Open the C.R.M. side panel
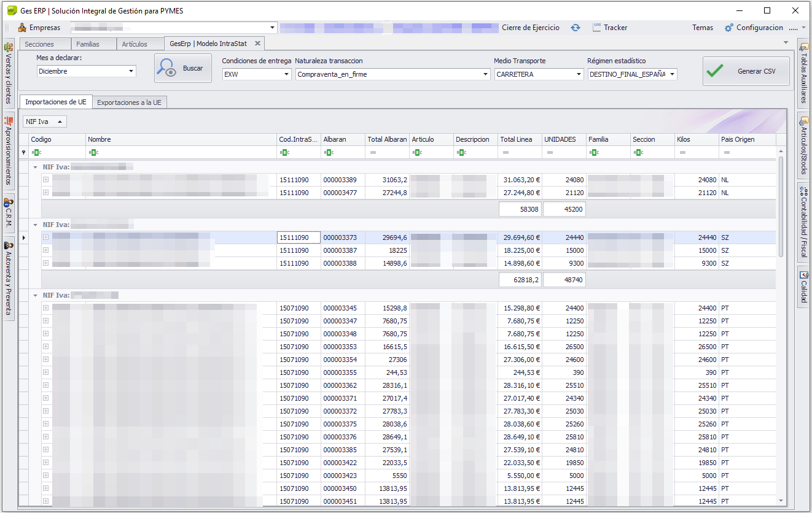The image size is (812, 513). 9,214
